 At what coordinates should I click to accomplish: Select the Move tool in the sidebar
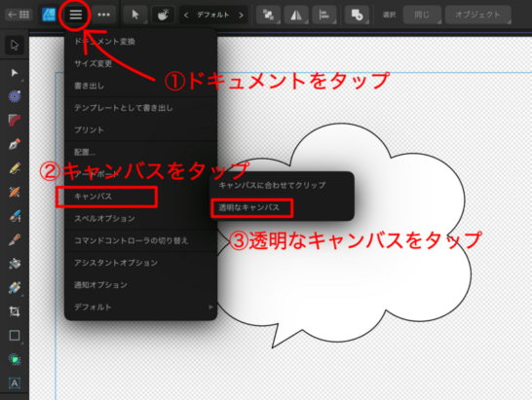tap(15, 45)
